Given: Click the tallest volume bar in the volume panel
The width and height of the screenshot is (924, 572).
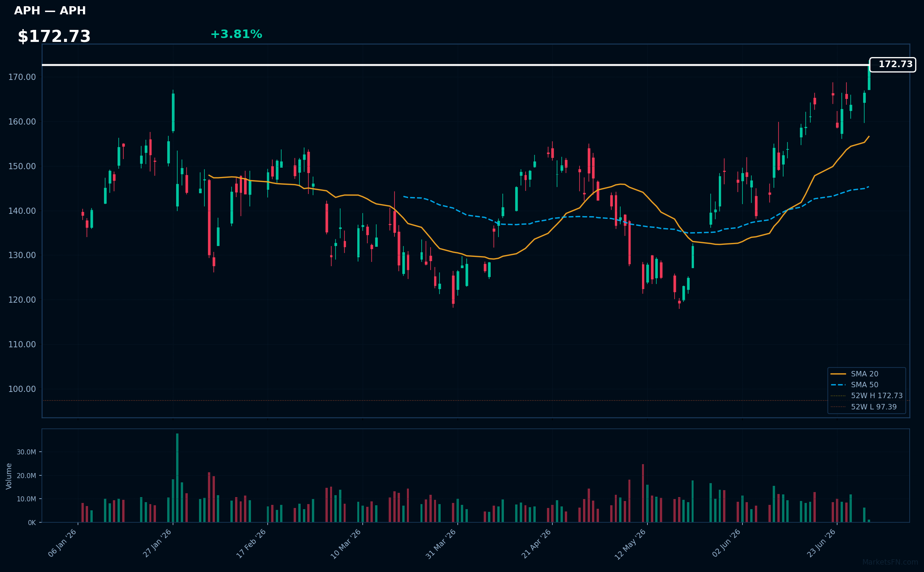Looking at the screenshot, I should [x=177, y=478].
